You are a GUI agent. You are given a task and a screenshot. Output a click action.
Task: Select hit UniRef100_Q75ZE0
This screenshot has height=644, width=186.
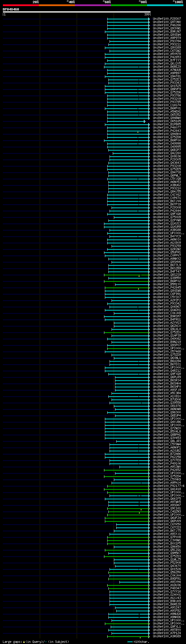pos(167,332)
